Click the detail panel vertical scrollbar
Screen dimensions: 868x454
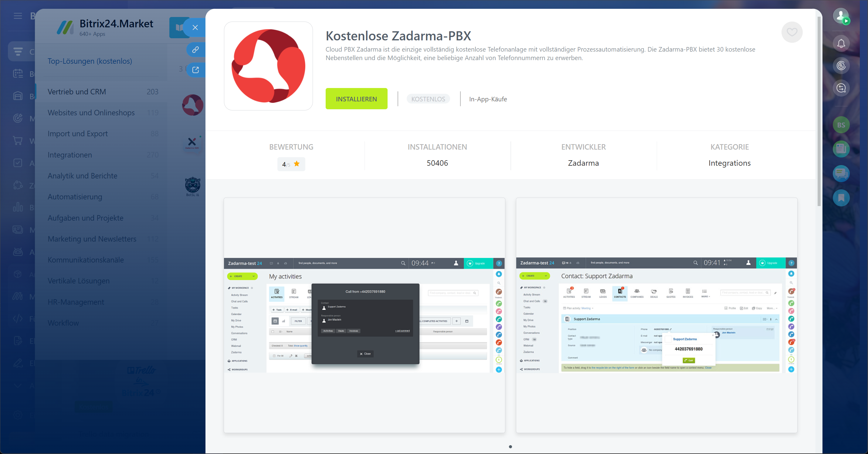[819, 111]
